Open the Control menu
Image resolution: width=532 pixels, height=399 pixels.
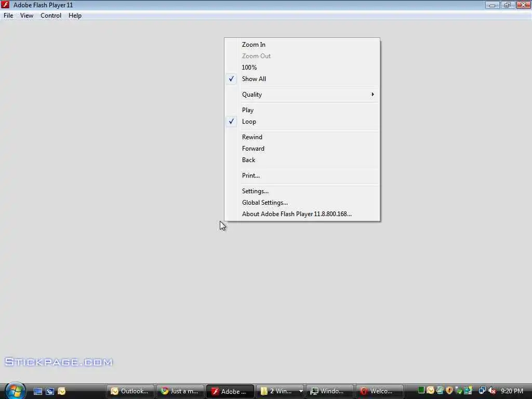pyautogui.click(x=51, y=16)
